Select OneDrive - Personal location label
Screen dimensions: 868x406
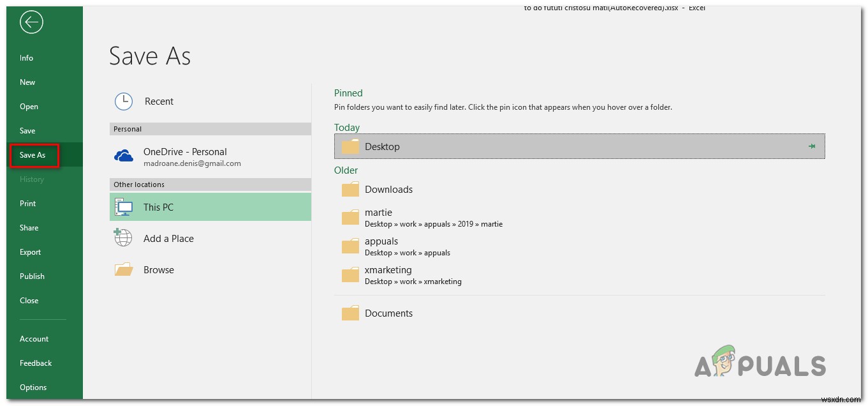(185, 152)
